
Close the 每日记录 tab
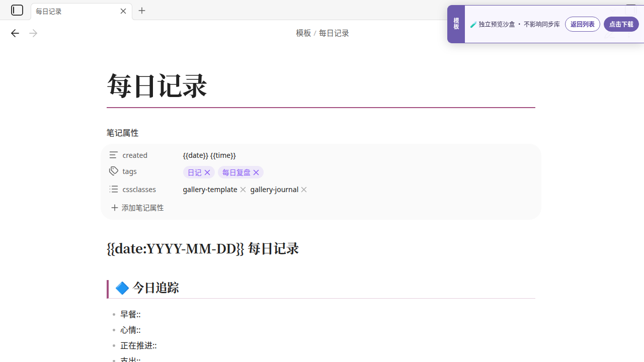pos(123,11)
